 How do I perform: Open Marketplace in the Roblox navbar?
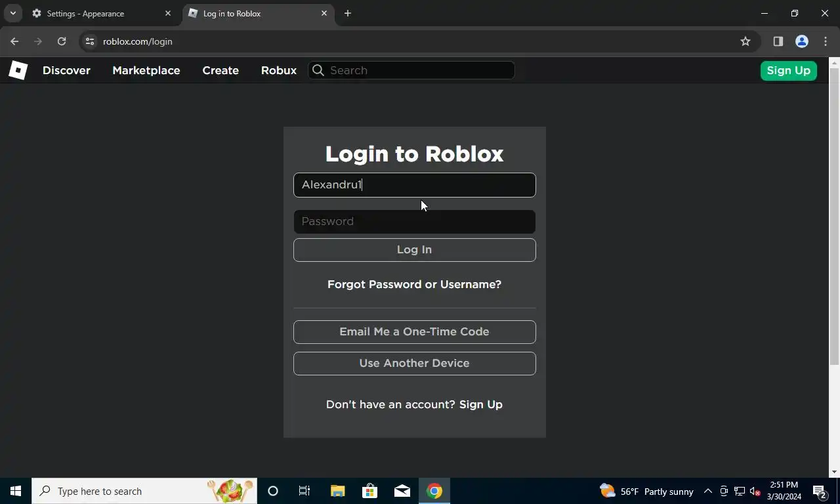(146, 70)
